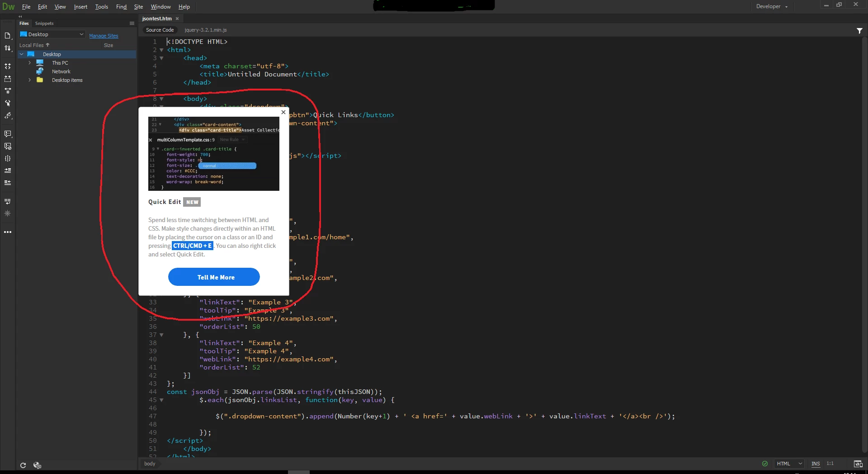The height and width of the screenshot is (474, 868).
Task: Click Remove Comment icon
Action: click(x=8, y=146)
